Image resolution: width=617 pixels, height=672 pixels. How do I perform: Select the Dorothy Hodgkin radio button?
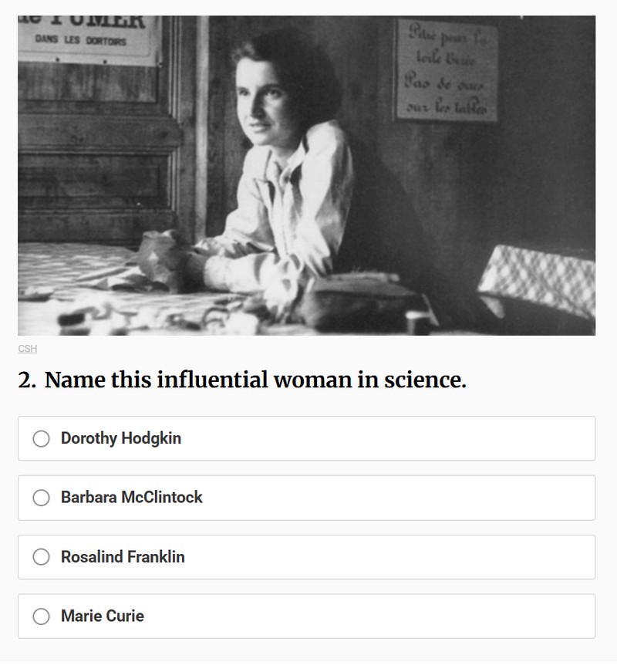coord(41,438)
